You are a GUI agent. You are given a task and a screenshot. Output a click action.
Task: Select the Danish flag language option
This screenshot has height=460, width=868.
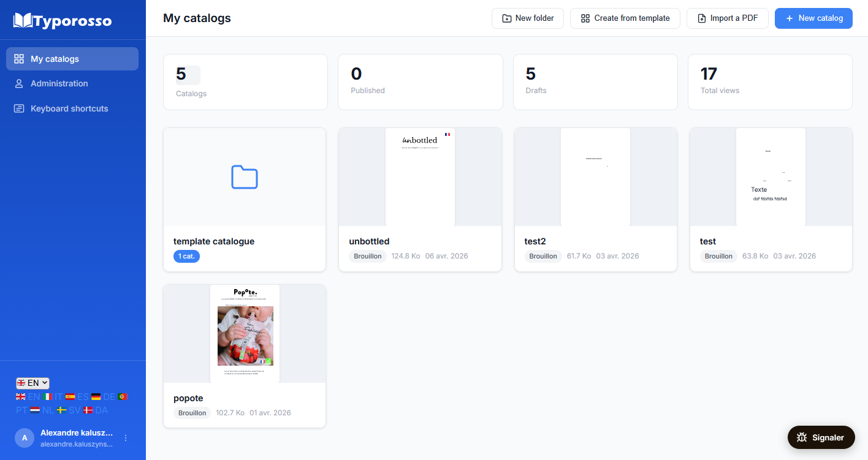(x=88, y=410)
